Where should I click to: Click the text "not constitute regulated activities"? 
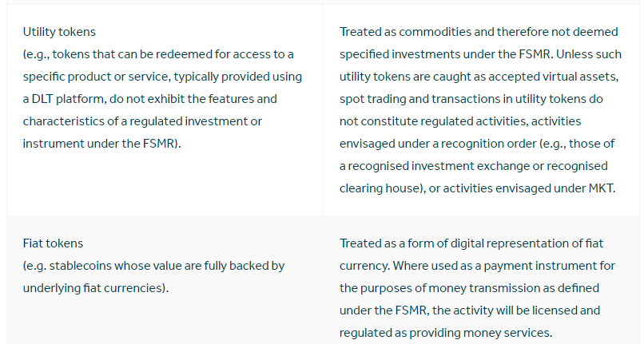click(x=436, y=121)
